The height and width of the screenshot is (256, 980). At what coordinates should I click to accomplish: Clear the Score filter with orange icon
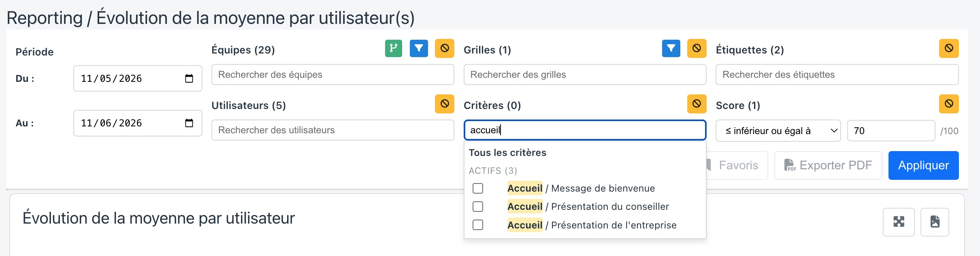click(x=949, y=104)
